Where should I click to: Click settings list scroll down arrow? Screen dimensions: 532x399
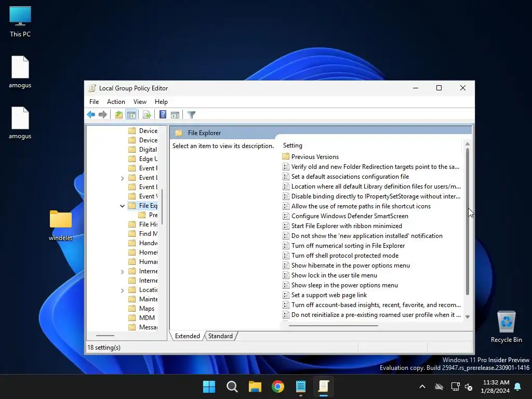pos(468,317)
